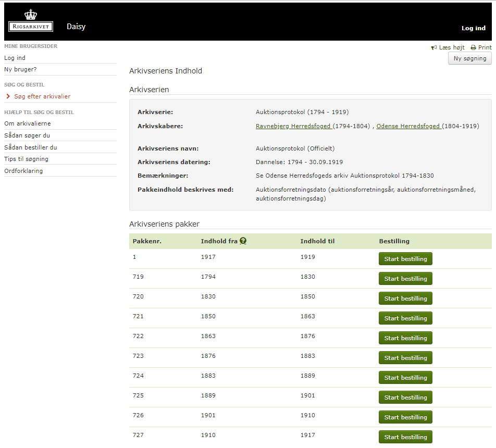Click the Læs højt megaphone icon
Screen dimensions: 496x448
[433, 47]
